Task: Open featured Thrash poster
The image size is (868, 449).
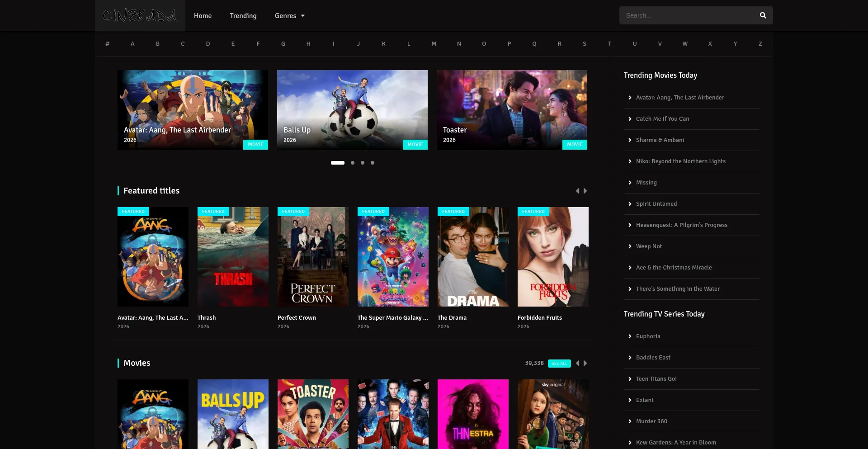Action: (x=233, y=257)
